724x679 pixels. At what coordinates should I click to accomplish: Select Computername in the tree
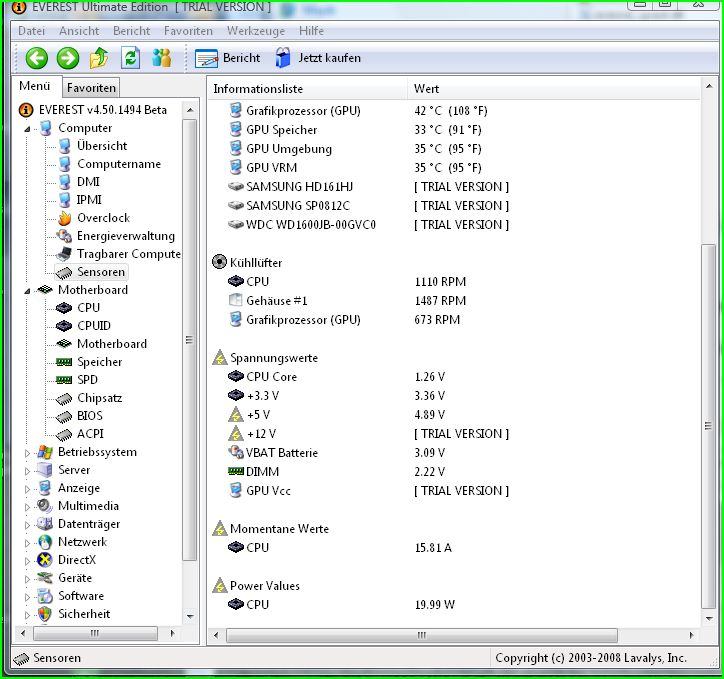(119, 164)
